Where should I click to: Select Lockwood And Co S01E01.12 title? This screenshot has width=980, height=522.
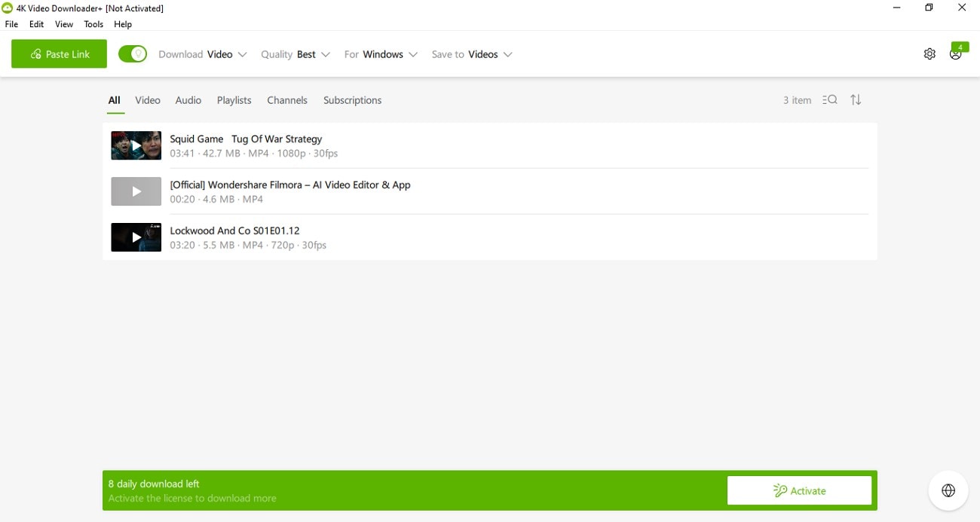(x=234, y=230)
